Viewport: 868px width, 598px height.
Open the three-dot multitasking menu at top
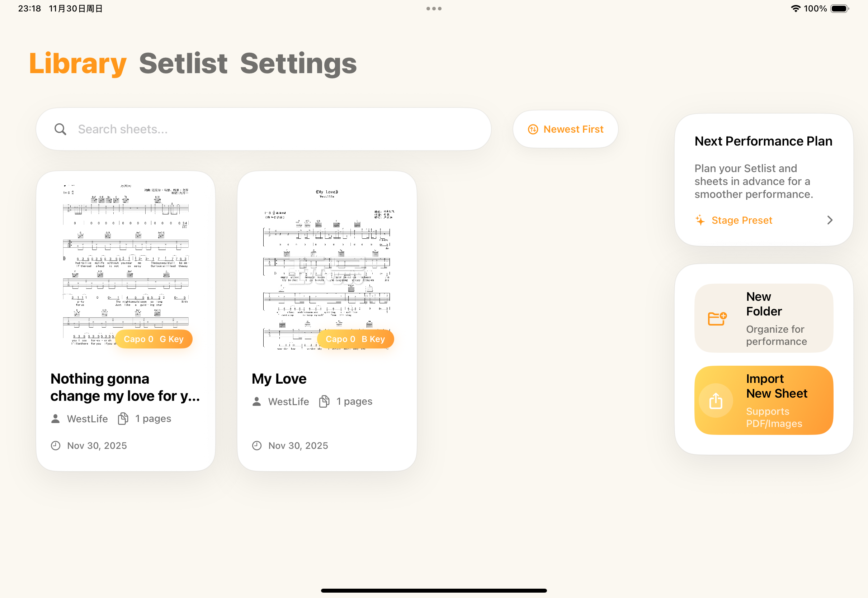tap(434, 9)
